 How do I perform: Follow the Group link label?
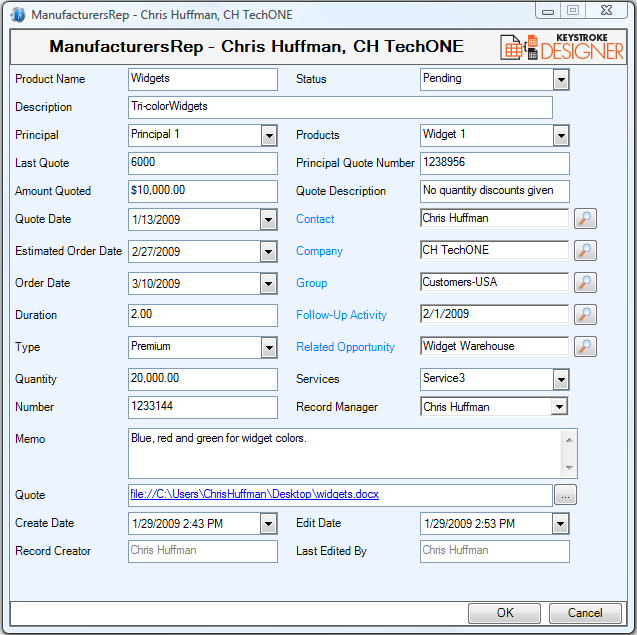[x=311, y=283]
